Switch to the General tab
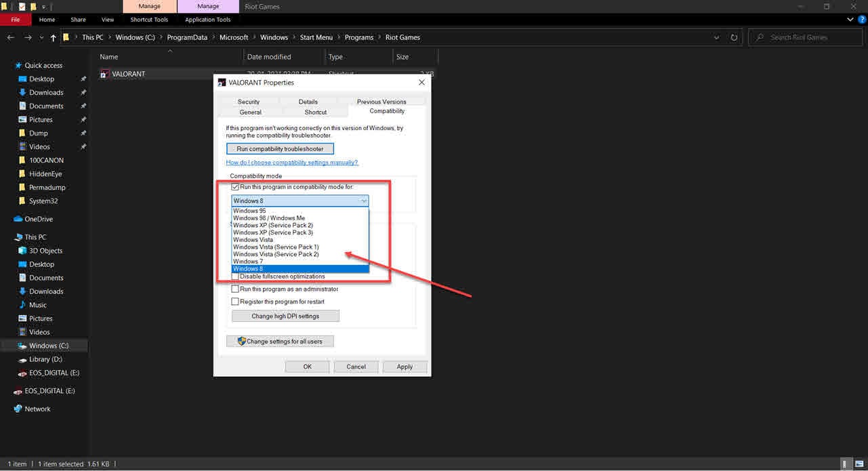This screenshot has height=471, width=868. point(250,112)
